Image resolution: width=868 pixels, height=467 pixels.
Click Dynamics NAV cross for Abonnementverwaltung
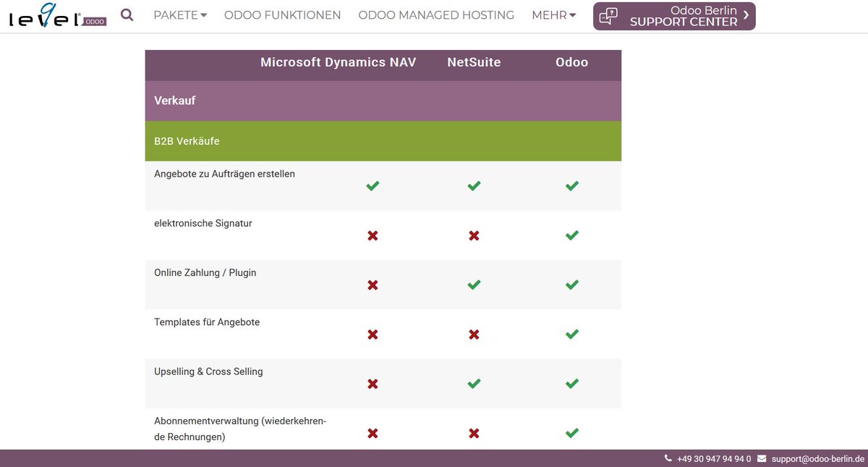373,433
